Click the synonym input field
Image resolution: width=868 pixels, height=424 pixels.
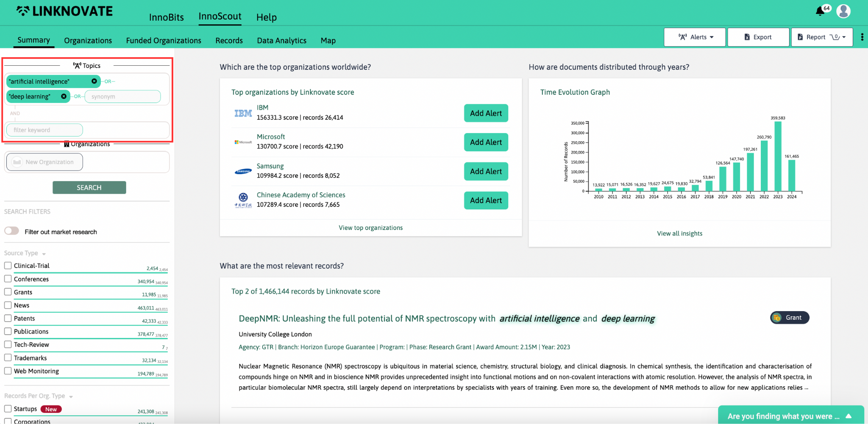tap(122, 96)
